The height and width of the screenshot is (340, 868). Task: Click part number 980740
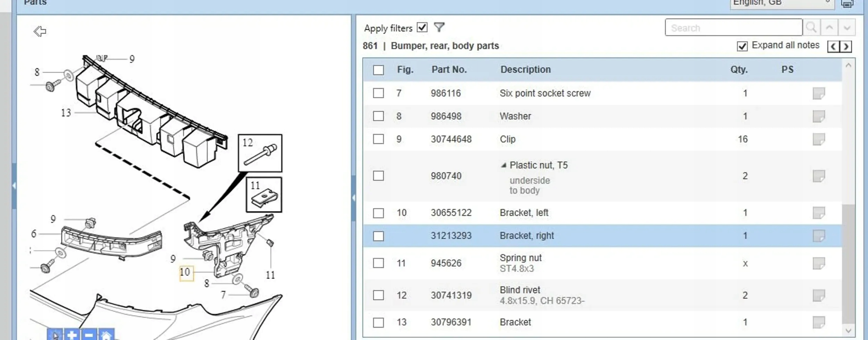click(446, 176)
